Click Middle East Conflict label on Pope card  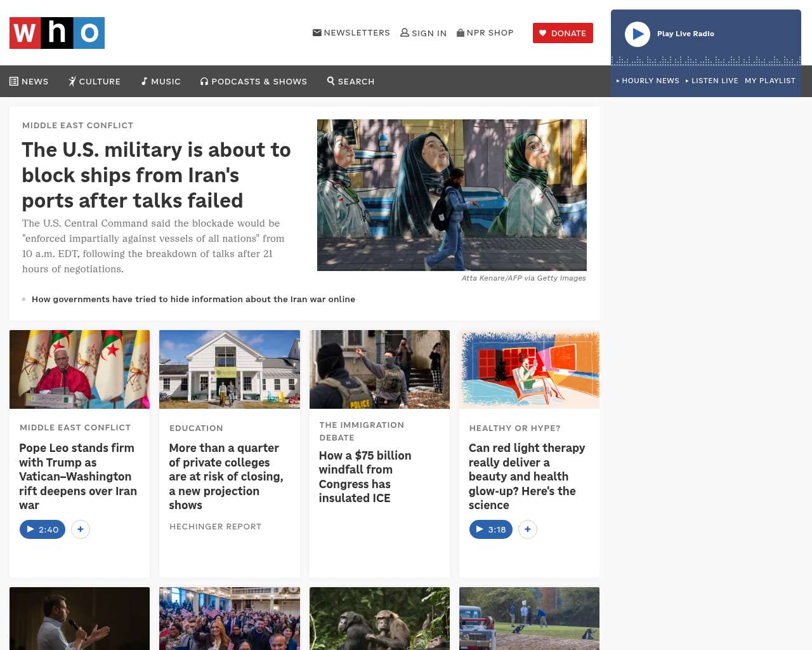coord(75,427)
